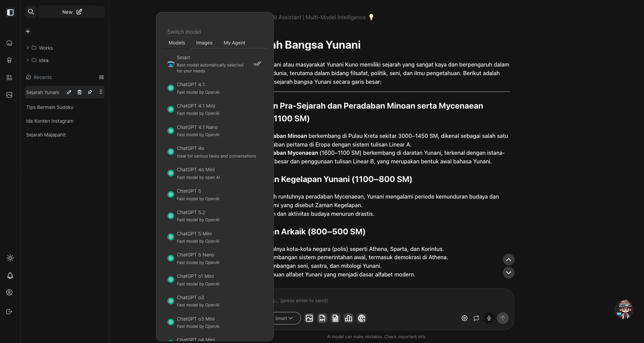Screen dimensions: 644x343
Task: Open the image upload icon
Action: tap(309, 318)
